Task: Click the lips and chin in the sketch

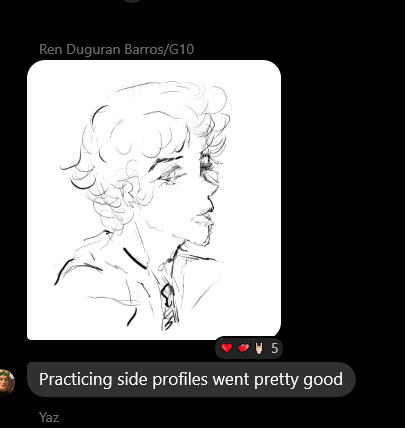Action: [204, 225]
